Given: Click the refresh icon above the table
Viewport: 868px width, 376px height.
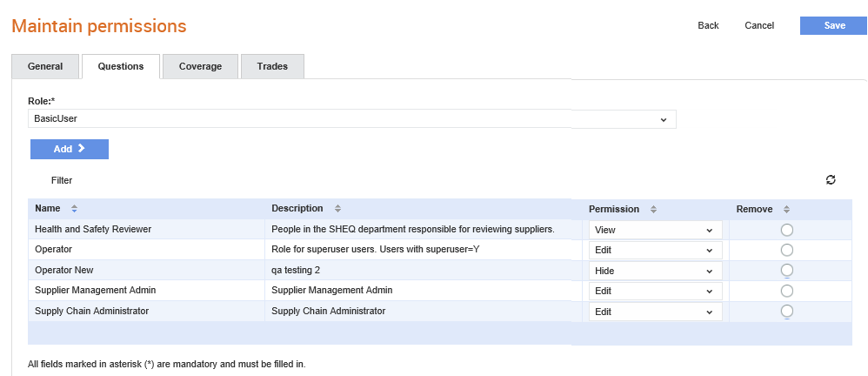Looking at the screenshot, I should pos(831,179).
